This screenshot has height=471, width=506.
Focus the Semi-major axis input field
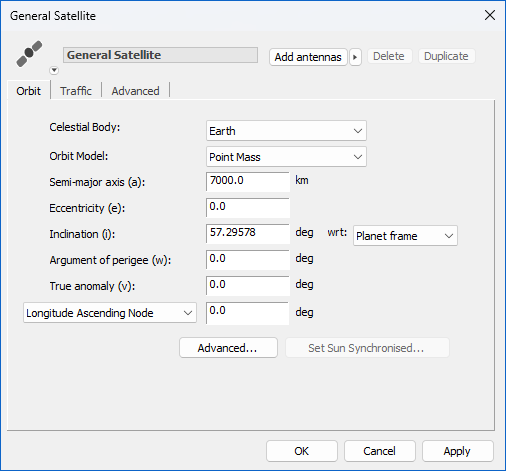tap(248, 182)
